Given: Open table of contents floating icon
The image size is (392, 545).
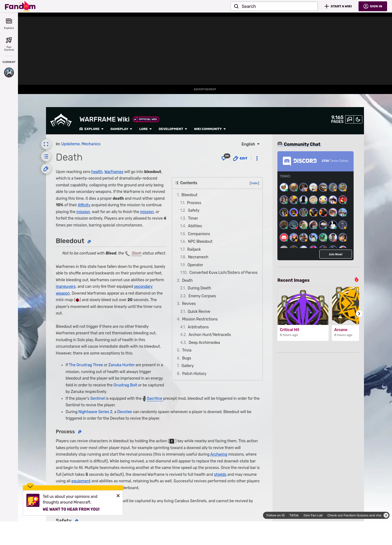Looking at the screenshot, I should pyautogui.click(x=46, y=156).
